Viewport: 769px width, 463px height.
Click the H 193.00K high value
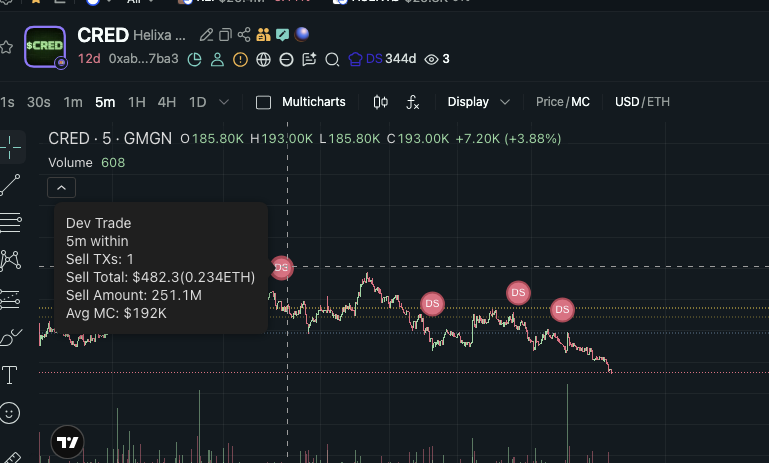point(282,139)
